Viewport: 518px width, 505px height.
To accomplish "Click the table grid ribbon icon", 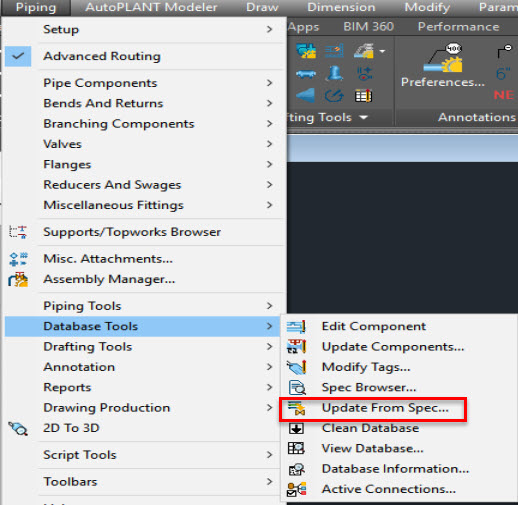I will point(363,96).
